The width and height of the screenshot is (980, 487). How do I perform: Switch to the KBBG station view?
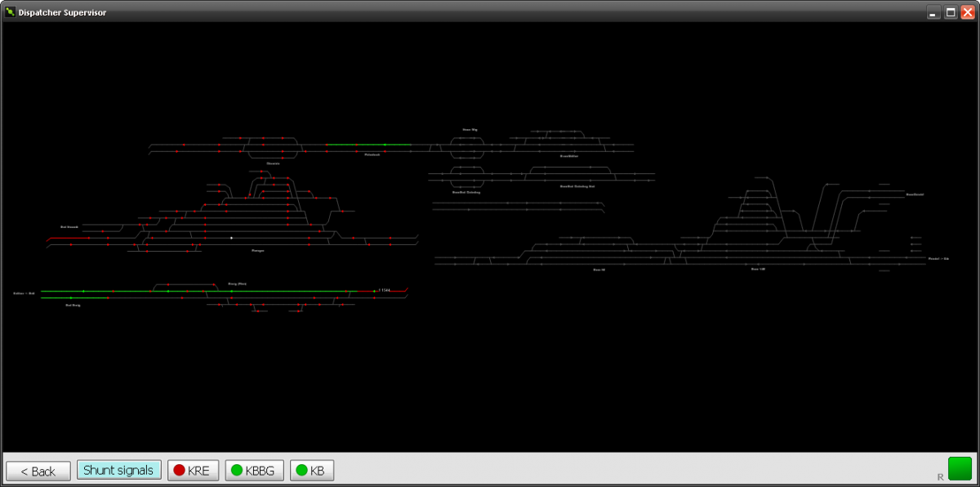tap(254, 470)
